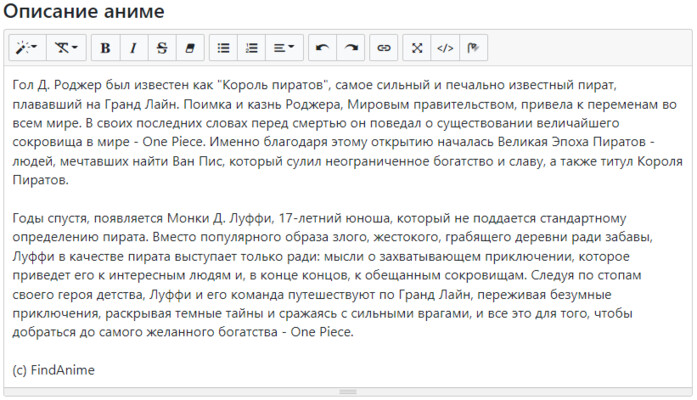Click the word "Пиратов." ending the first paragraph
This screenshot has height=400, width=697.
40,180
